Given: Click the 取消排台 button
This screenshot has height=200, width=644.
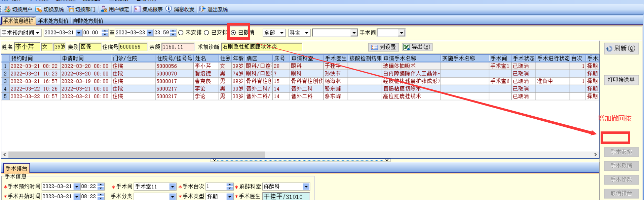Looking at the screenshot, I should point(621,193).
